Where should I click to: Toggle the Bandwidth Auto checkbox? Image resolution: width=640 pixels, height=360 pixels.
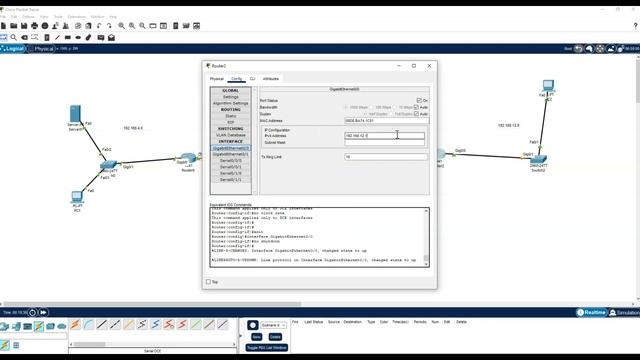click(416, 107)
